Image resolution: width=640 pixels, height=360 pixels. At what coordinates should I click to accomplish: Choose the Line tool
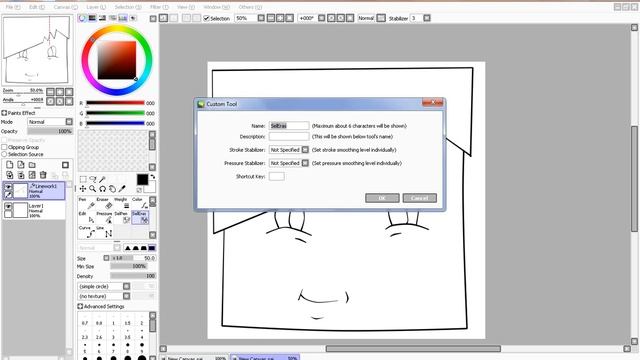pos(104,231)
